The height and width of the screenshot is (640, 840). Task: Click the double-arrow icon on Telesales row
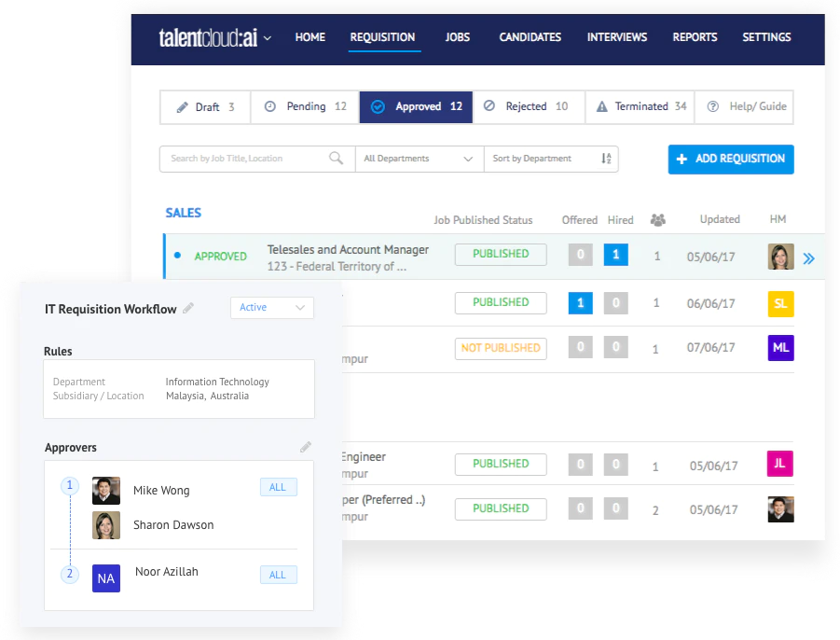(x=809, y=259)
